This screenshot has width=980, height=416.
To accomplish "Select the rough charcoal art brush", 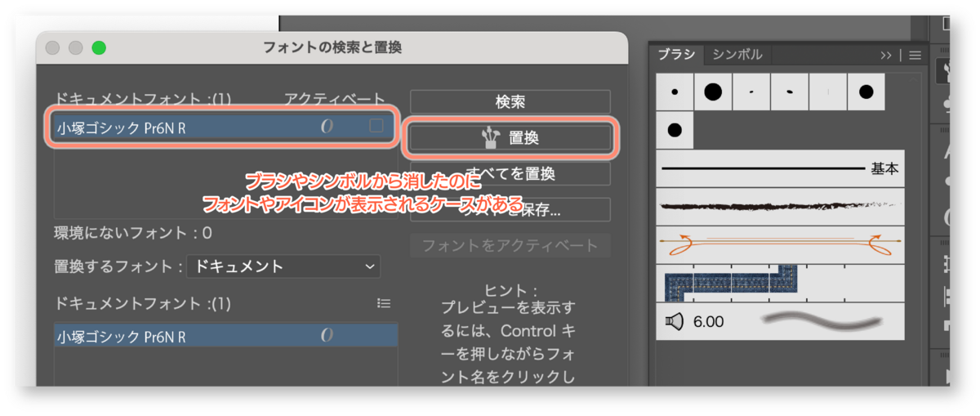I will click(x=781, y=207).
